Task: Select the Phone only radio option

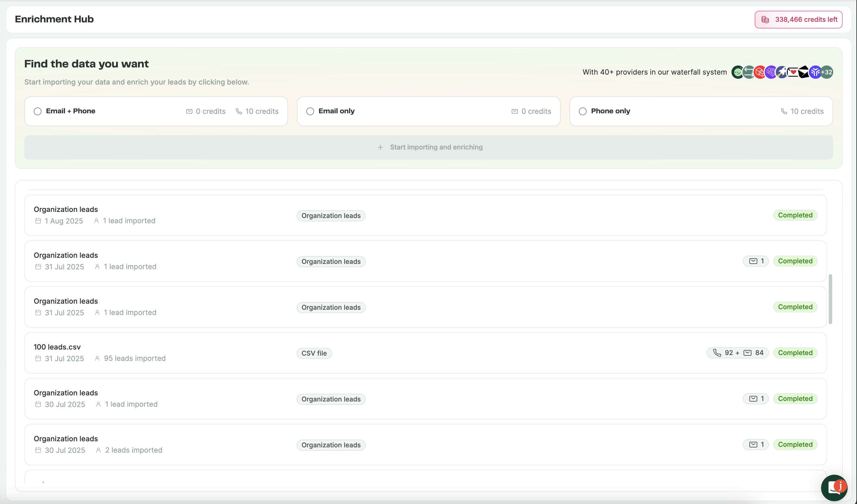Action: pos(582,111)
